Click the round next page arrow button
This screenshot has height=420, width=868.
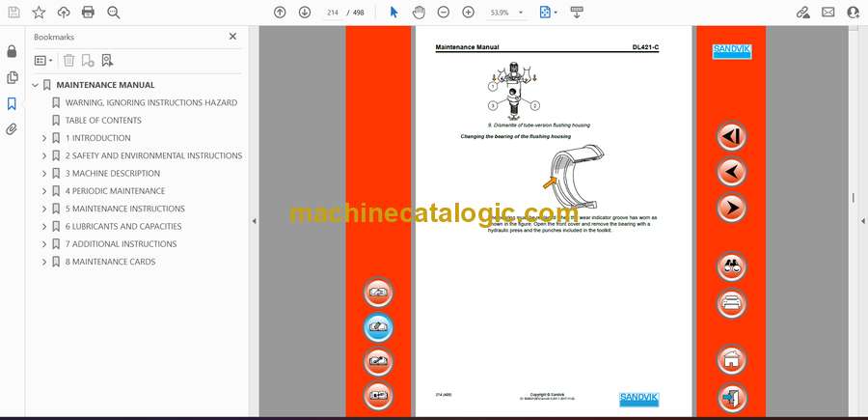click(x=731, y=208)
